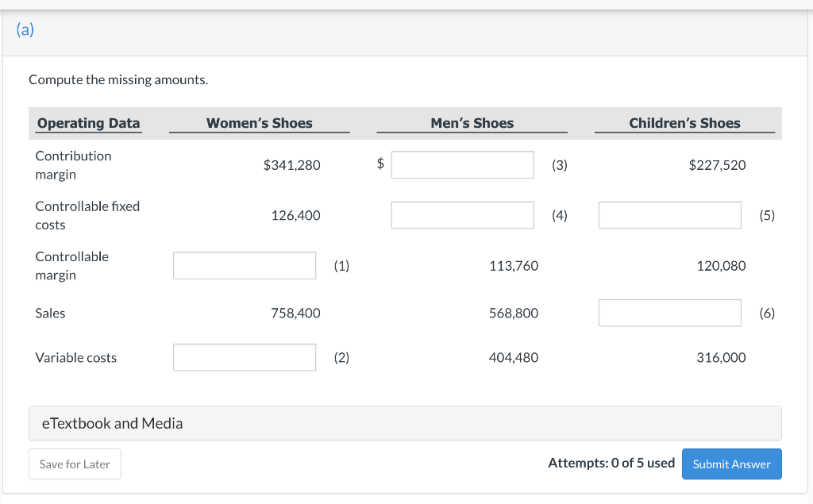Click the Controllable fixed costs row label
The image size is (813, 504).
(x=87, y=215)
